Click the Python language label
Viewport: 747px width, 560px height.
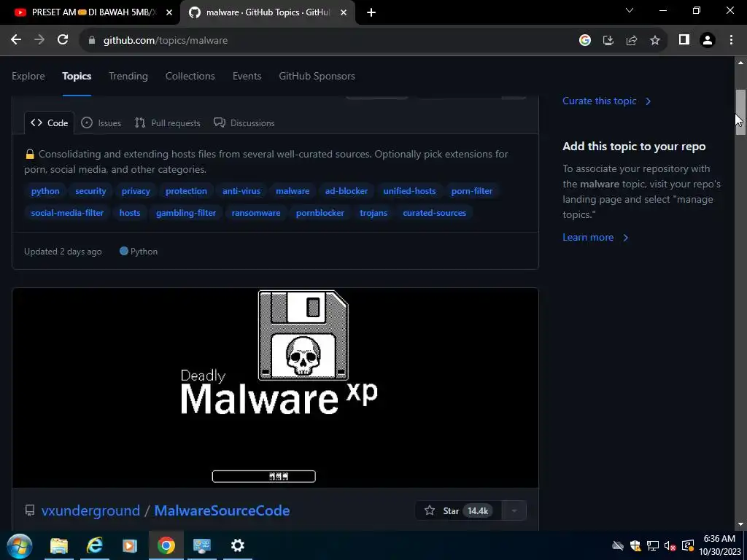pos(139,252)
